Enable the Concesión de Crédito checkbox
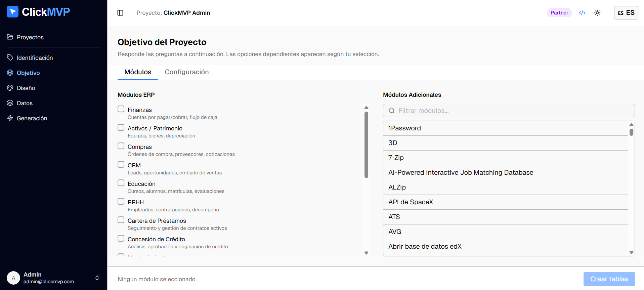Viewport: 644px width, 290px height. coord(121,238)
